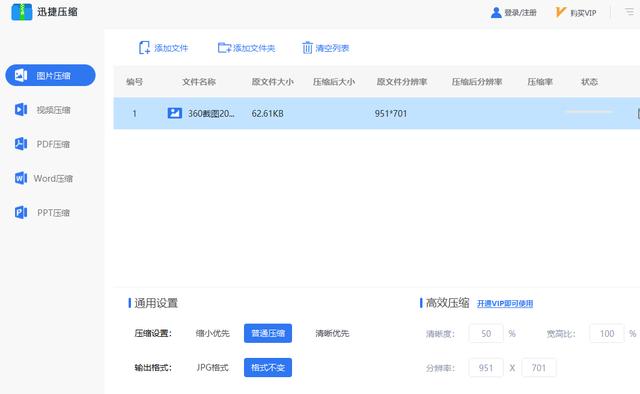Click 登录/注册 link

tap(520, 13)
